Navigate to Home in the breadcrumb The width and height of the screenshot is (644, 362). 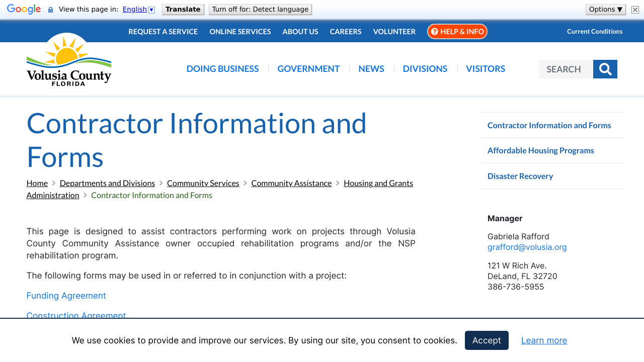37,183
